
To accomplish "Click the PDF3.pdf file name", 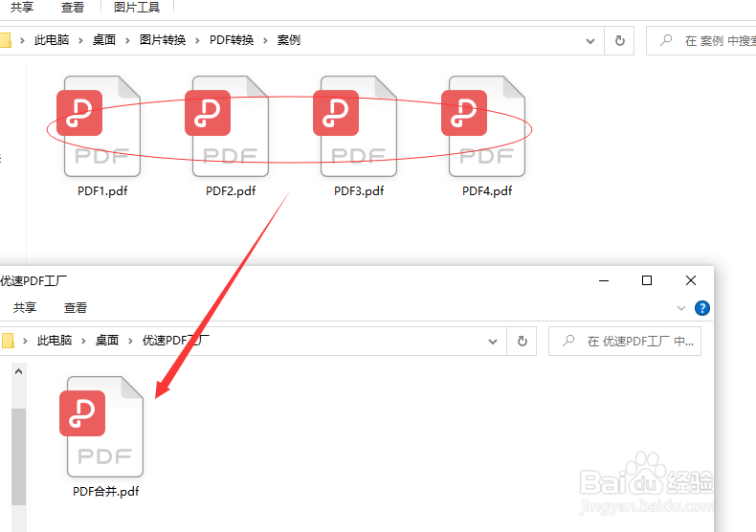I will (x=359, y=190).
